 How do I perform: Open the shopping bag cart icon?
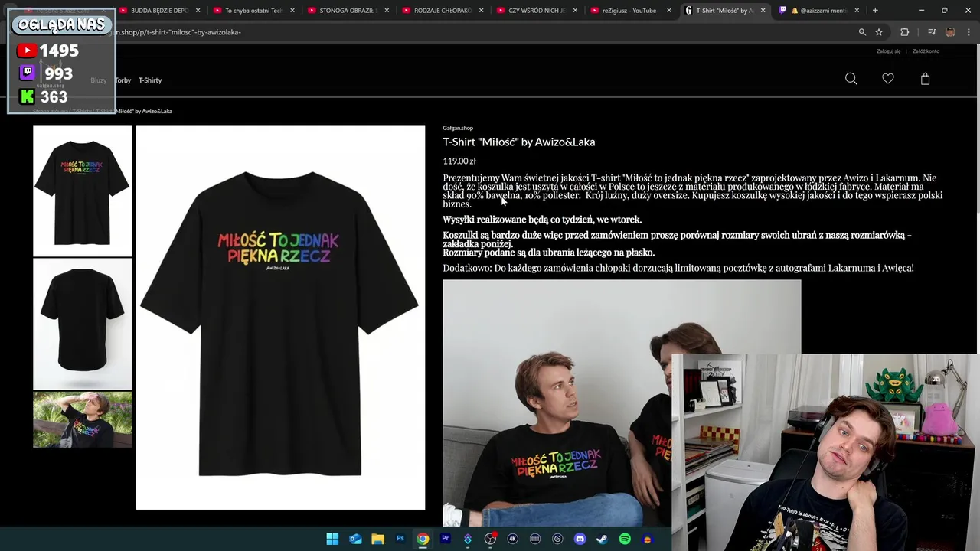925,79
